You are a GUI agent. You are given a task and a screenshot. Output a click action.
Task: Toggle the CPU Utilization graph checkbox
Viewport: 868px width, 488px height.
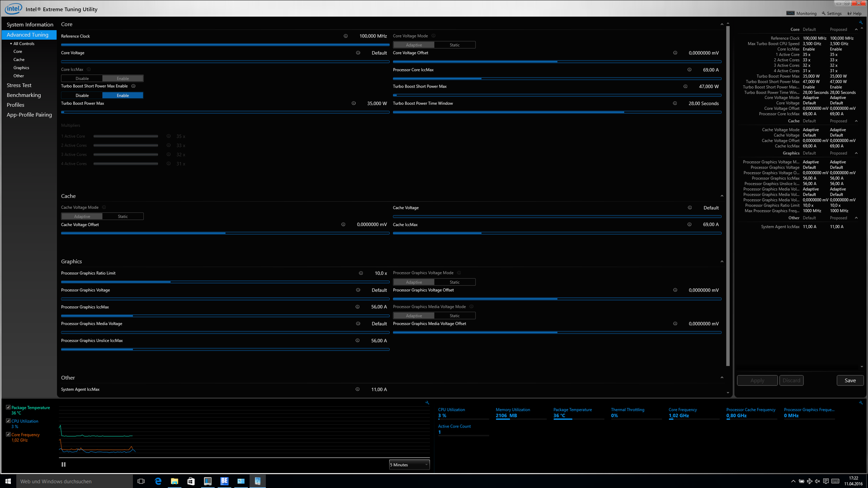click(x=8, y=421)
